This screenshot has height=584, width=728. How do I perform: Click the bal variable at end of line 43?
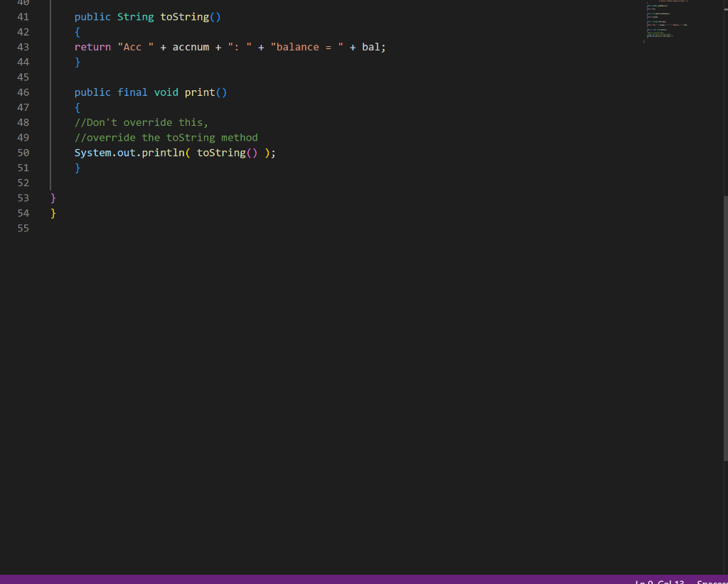[370, 47]
